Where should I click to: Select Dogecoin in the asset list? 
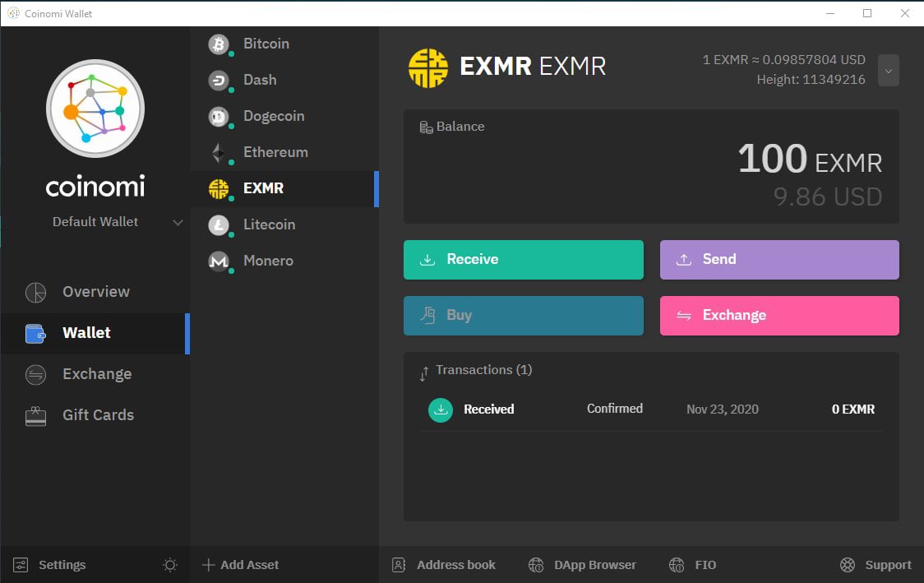pyautogui.click(x=284, y=117)
